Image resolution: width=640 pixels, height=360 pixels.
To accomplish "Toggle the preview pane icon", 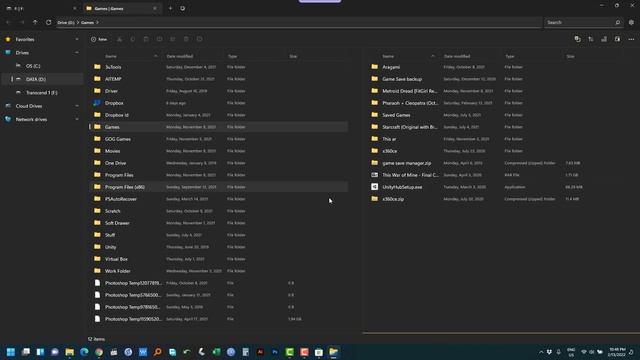I will [618, 39].
